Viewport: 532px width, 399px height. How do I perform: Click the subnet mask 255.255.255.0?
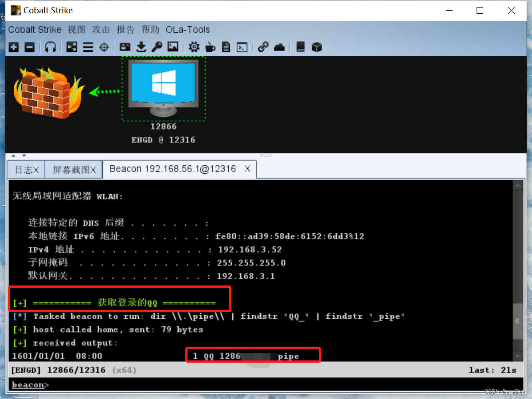[251, 263]
